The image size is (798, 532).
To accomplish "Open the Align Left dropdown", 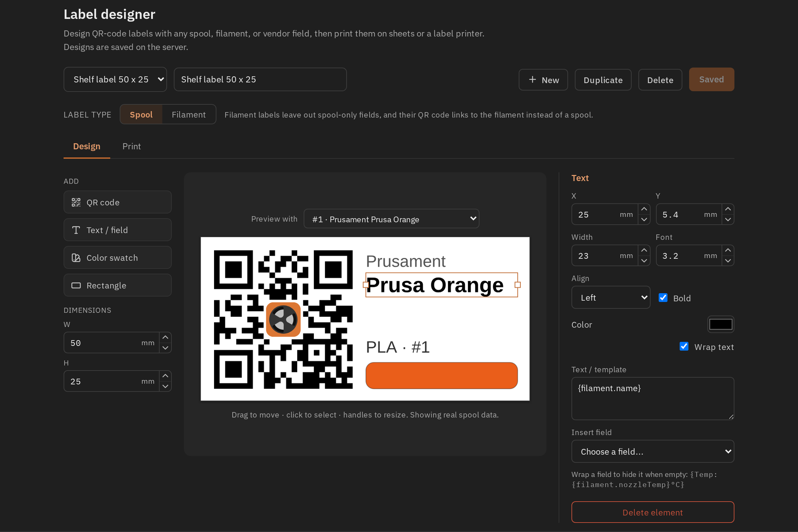I will click(611, 297).
